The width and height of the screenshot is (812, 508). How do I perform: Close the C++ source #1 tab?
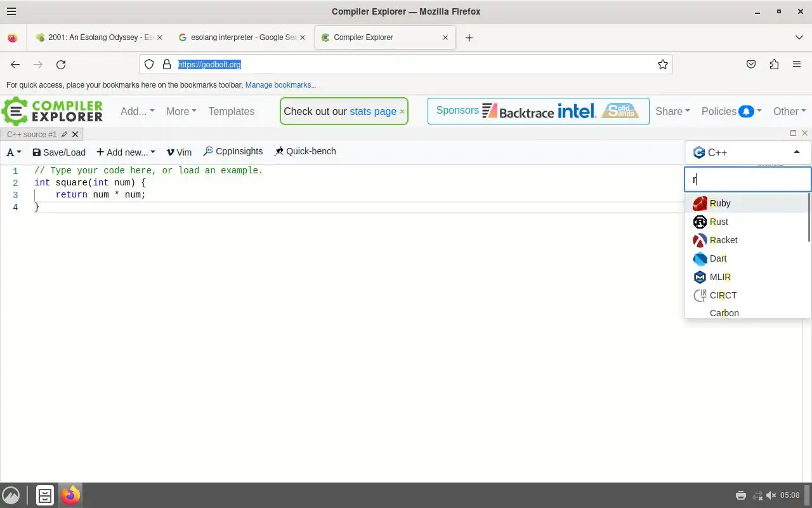pyautogui.click(x=75, y=134)
